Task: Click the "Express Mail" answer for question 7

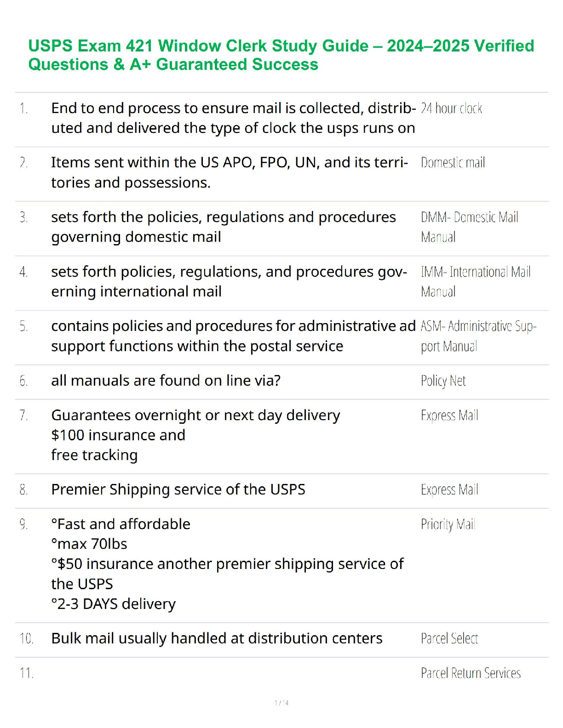Action: click(x=449, y=415)
